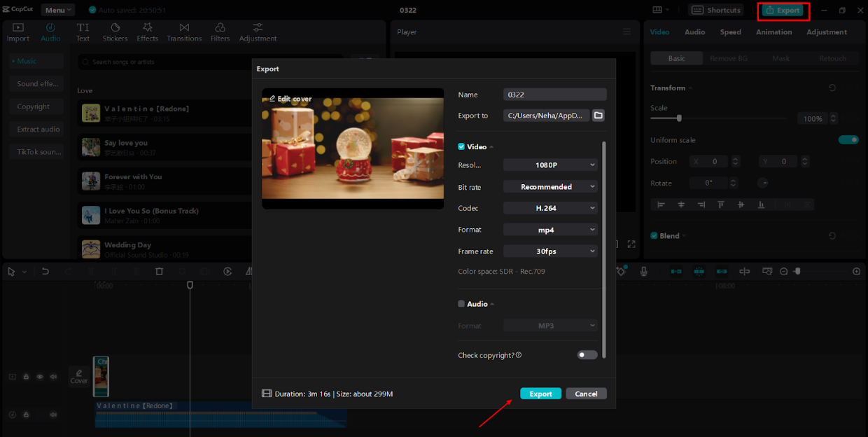Click Edit cover on the thumbnail

(x=290, y=99)
